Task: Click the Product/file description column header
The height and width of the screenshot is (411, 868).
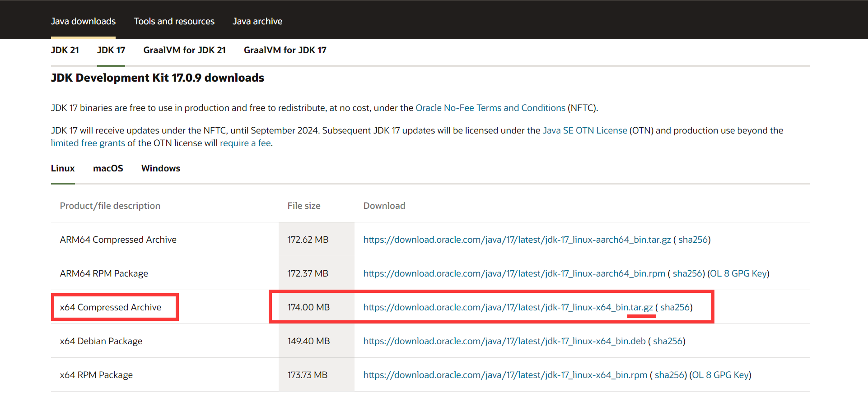Action: tap(110, 206)
